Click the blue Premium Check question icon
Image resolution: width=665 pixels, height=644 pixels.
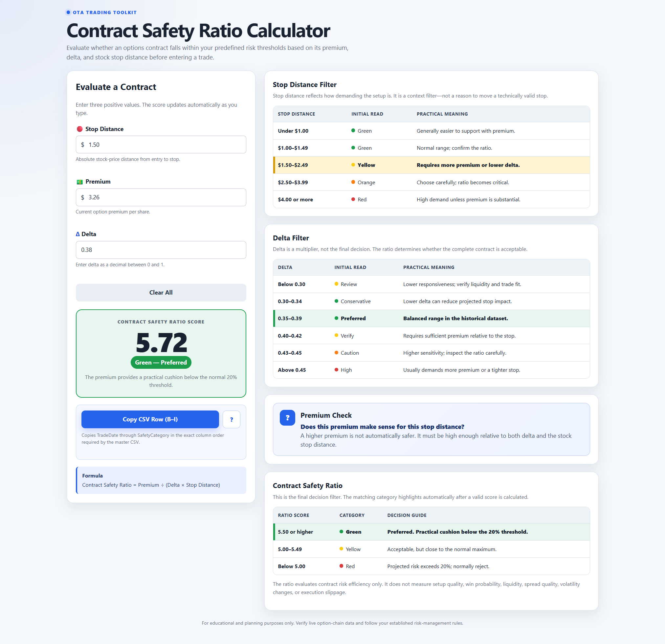click(287, 418)
